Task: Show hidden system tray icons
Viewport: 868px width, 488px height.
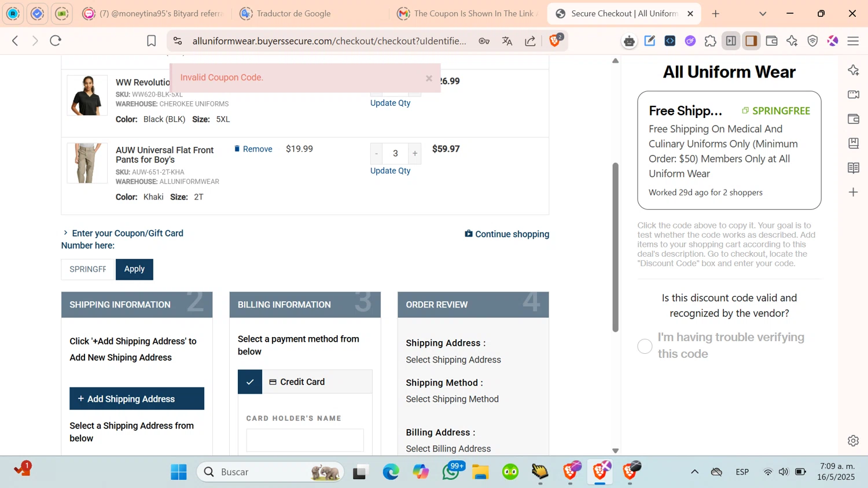Action: click(694, 472)
